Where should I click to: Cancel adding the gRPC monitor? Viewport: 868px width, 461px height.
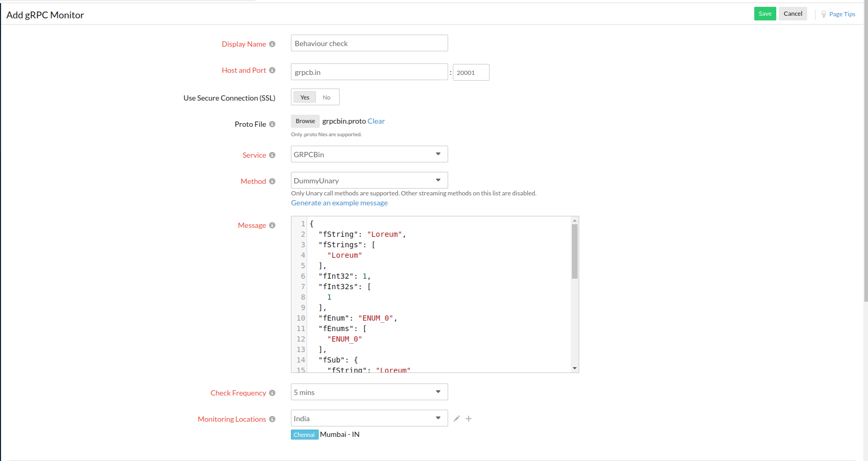[x=793, y=14]
